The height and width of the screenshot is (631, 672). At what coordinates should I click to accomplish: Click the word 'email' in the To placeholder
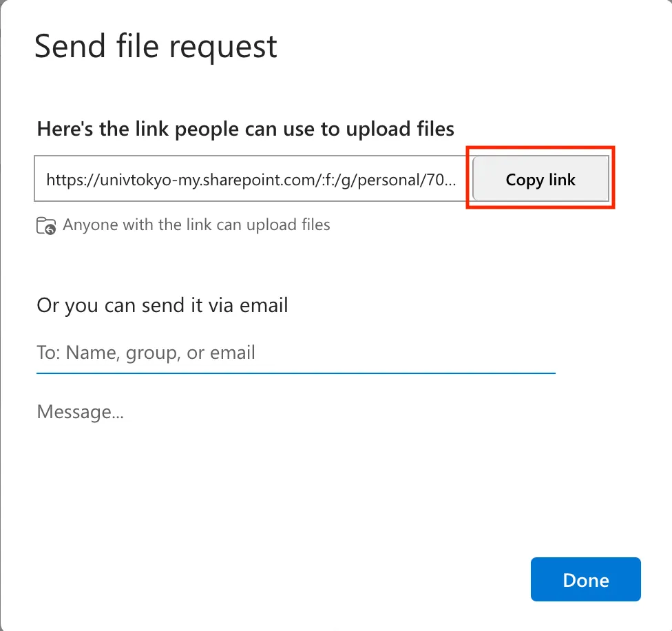[232, 353]
